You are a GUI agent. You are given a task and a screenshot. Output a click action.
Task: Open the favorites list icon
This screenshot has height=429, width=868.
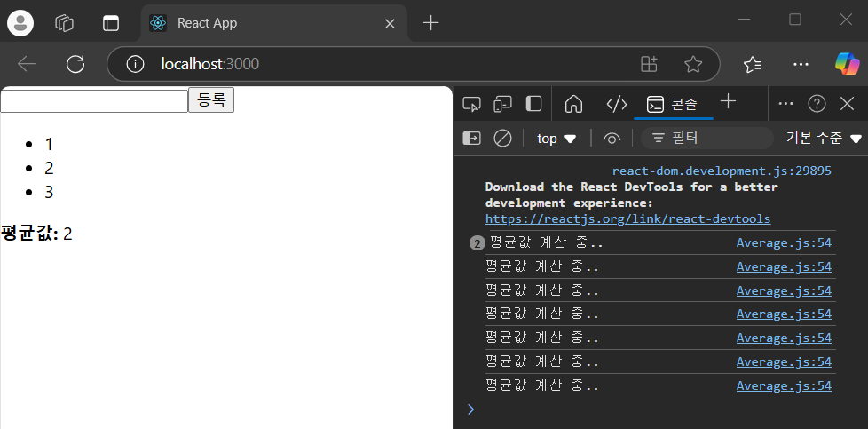tap(753, 64)
